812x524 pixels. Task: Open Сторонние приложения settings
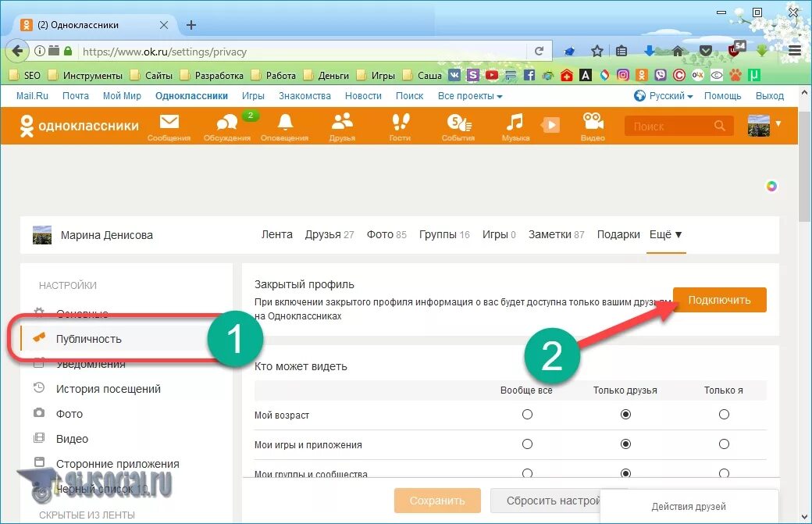118,464
